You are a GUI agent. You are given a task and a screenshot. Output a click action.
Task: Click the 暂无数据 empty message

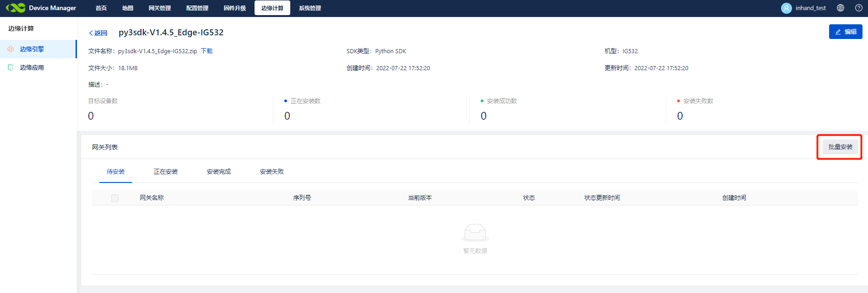coord(475,251)
